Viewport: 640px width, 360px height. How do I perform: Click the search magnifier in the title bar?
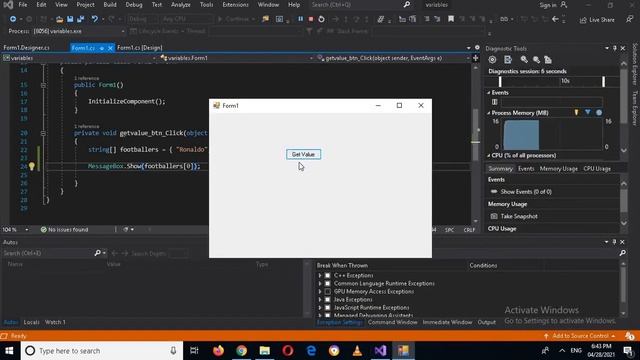point(407,4)
